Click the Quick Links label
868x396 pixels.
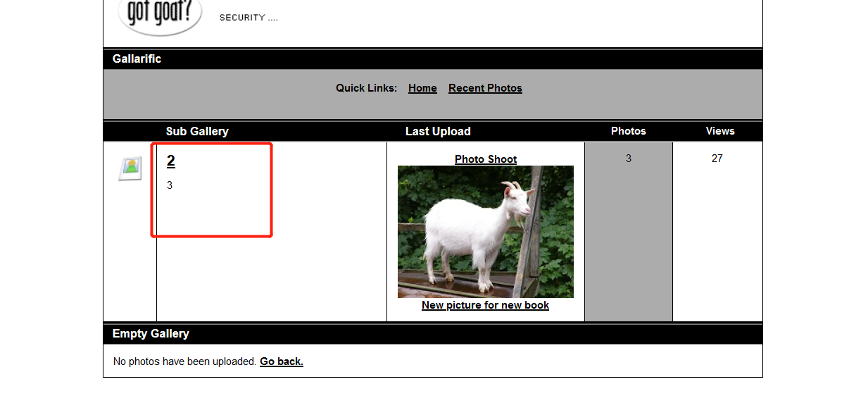click(x=366, y=88)
